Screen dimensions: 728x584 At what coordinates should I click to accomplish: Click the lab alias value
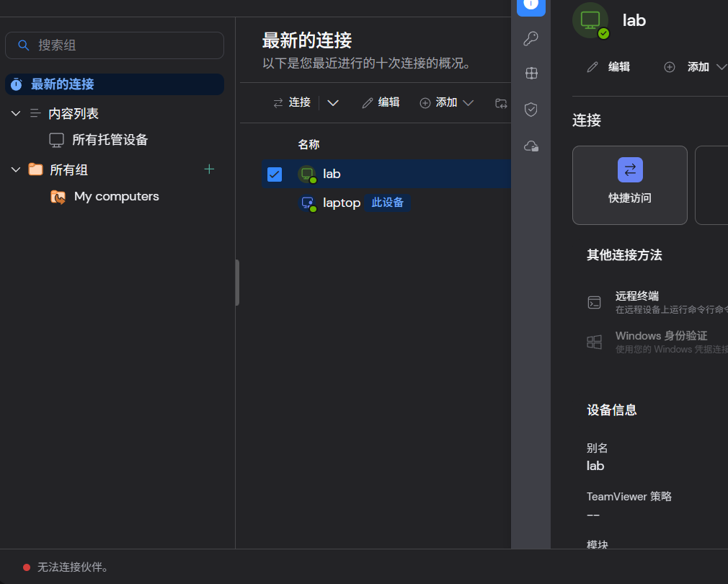(595, 466)
